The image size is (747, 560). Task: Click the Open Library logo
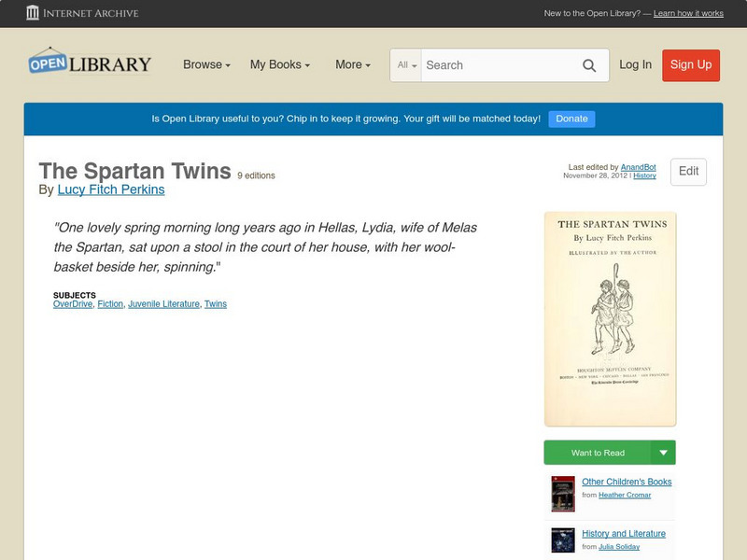point(89,62)
